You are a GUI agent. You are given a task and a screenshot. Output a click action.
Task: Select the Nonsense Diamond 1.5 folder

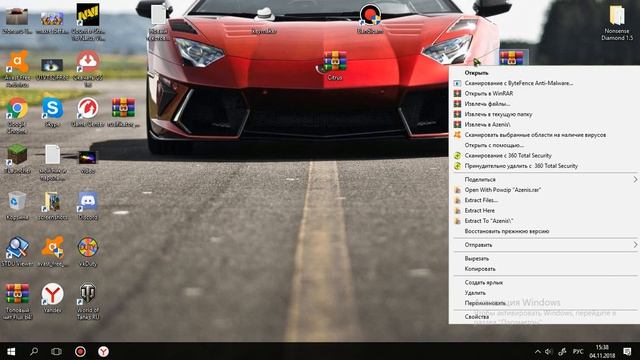(617, 16)
